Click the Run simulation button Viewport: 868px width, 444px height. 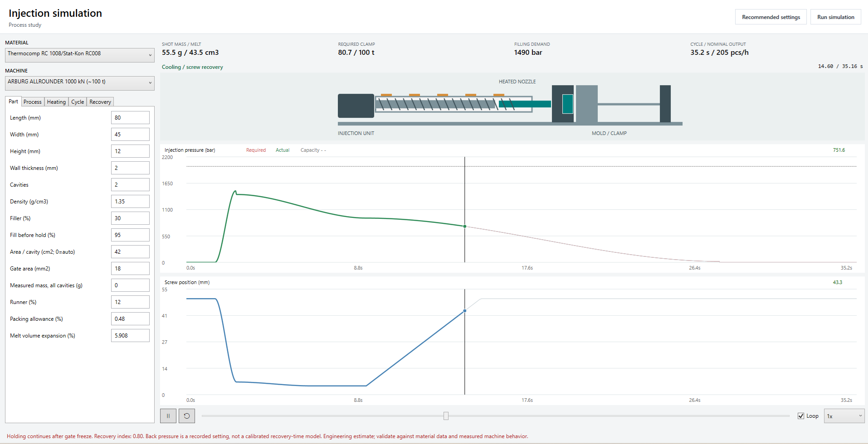click(836, 17)
